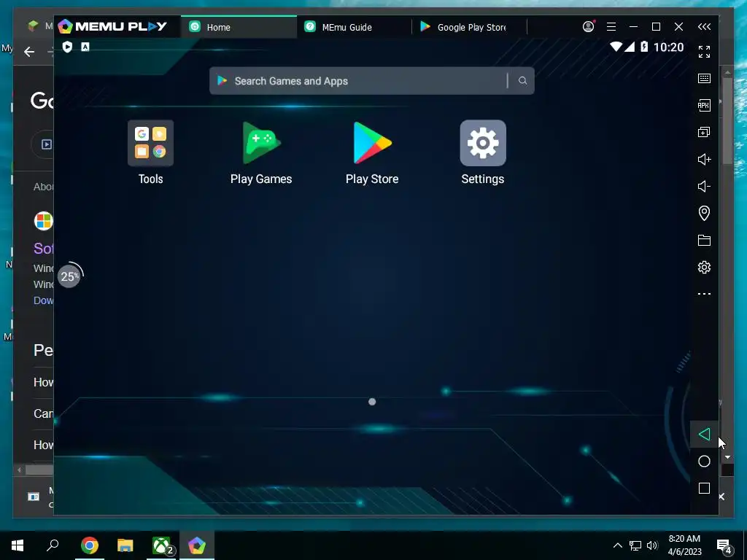Open the Play Store app
This screenshot has width=747, height=560.
click(372, 143)
